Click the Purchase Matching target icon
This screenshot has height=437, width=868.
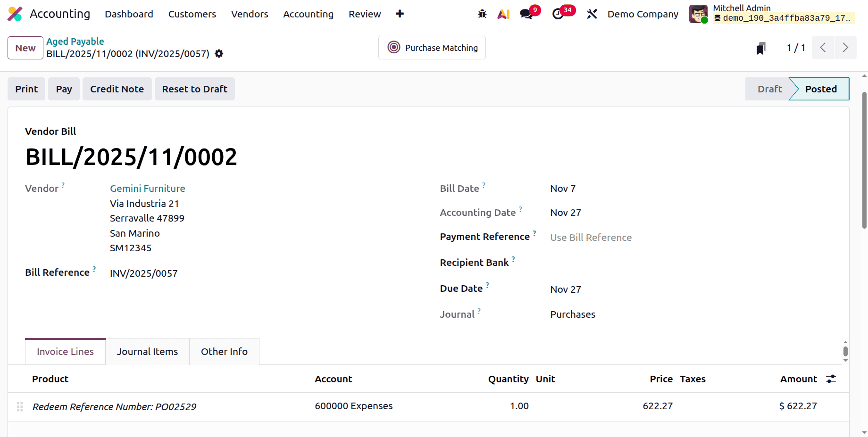click(394, 47)
